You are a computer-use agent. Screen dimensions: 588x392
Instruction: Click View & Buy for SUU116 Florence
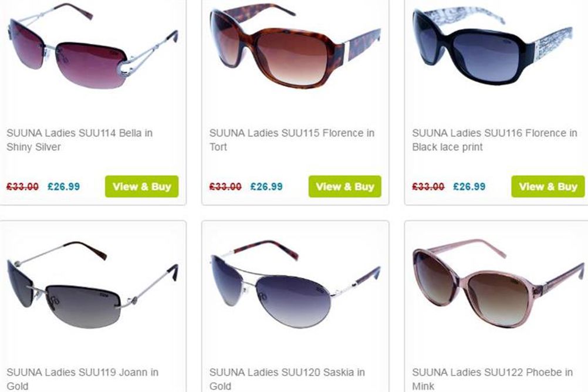pos(548,187)
